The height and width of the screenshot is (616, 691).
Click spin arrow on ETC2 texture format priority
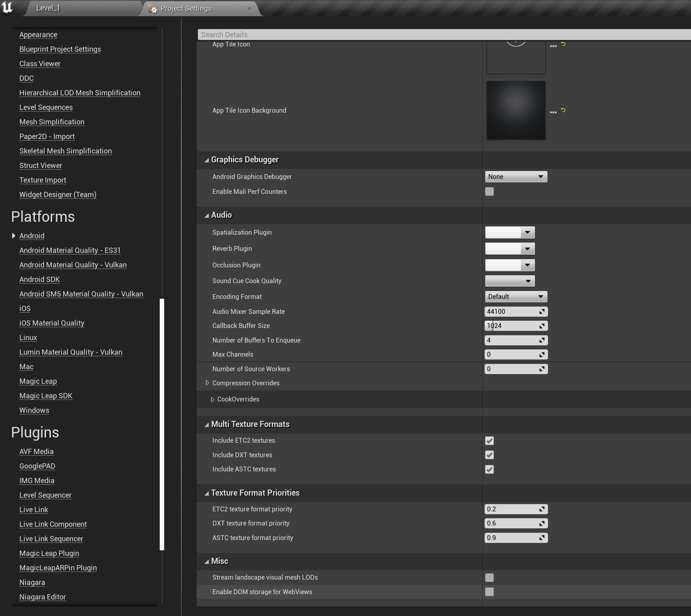[x=542, y=509]
